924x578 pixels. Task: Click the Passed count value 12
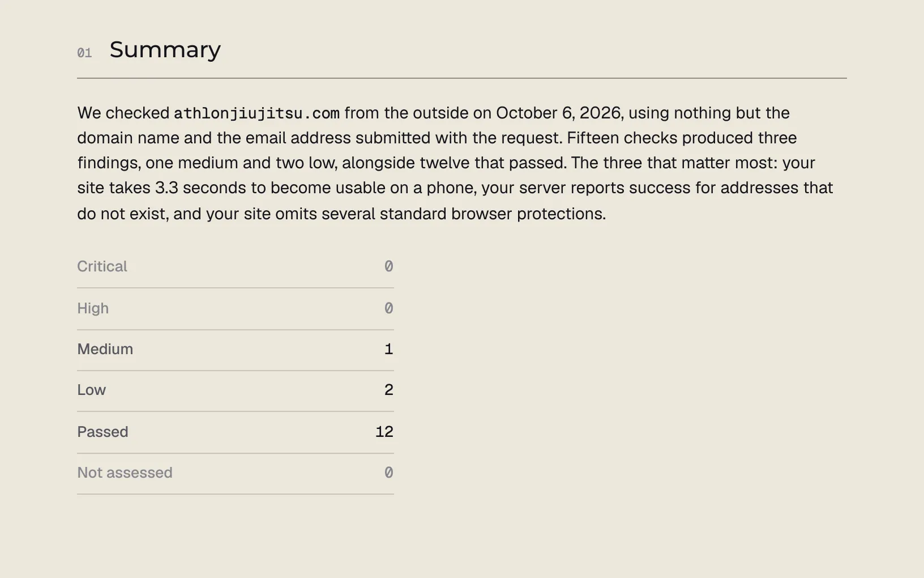384,432
